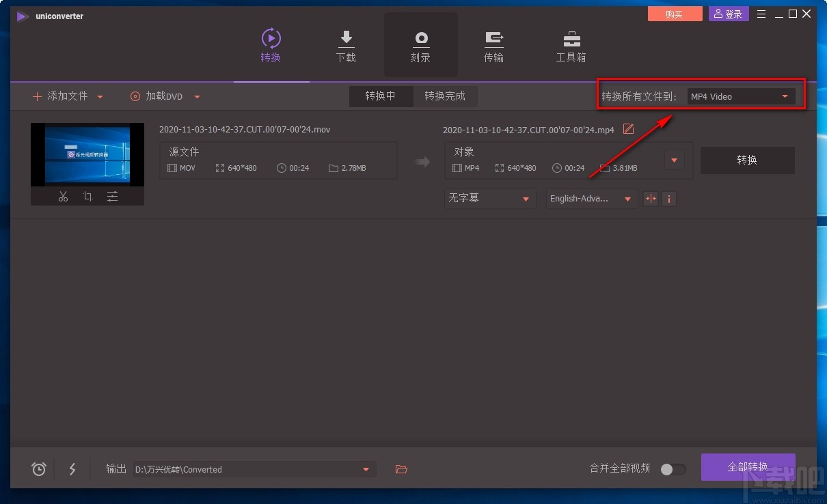Click the Add Files button

click(x=61, y=96)
